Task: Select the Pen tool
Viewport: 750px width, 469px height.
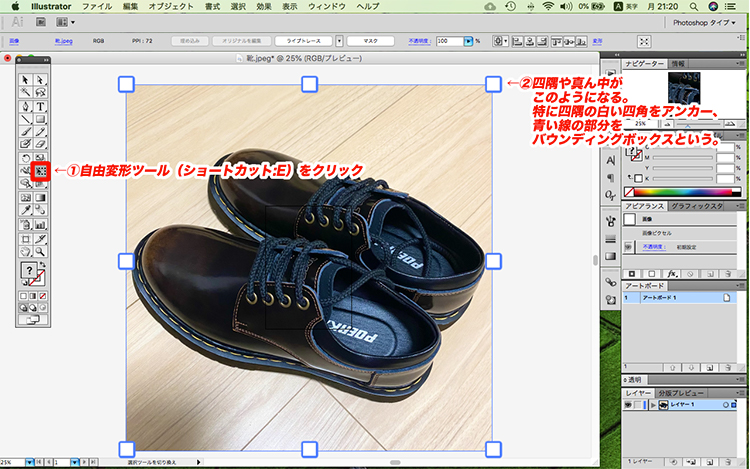Action: click(27, 106)
